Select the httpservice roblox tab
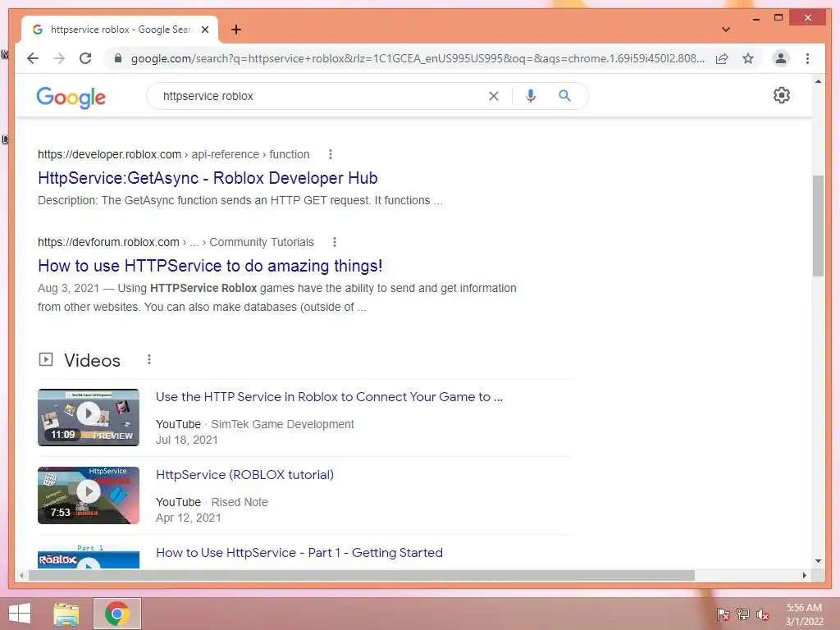 point(120,30)
